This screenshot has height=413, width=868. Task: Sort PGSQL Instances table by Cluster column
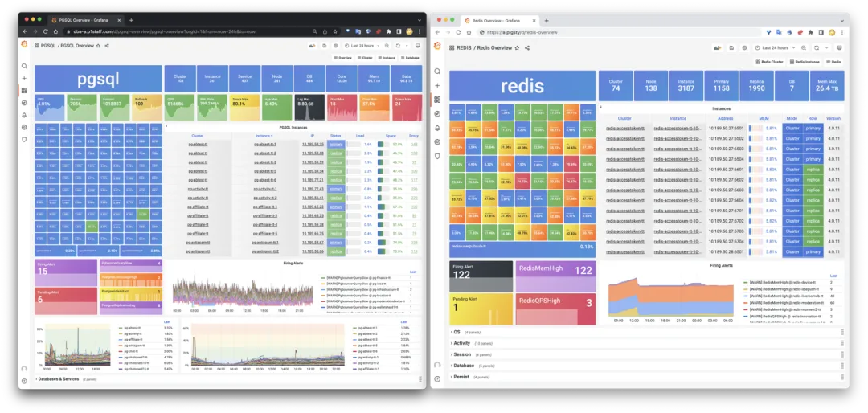click(x=198, y=136)
